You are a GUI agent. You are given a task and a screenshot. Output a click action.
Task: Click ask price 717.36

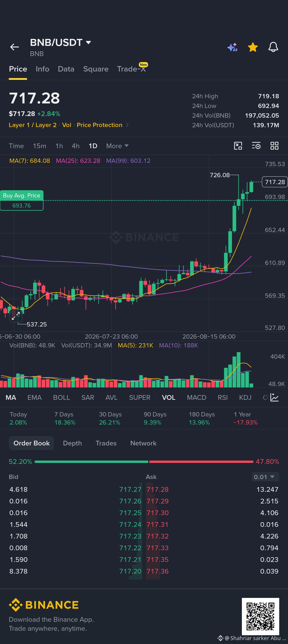point(158,571)
